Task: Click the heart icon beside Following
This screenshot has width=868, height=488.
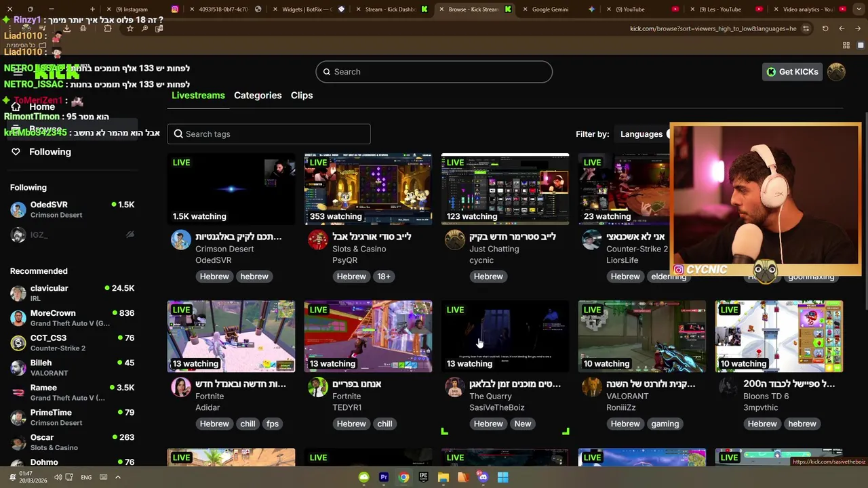Action: pyautogui.click(x=16, y=152)
